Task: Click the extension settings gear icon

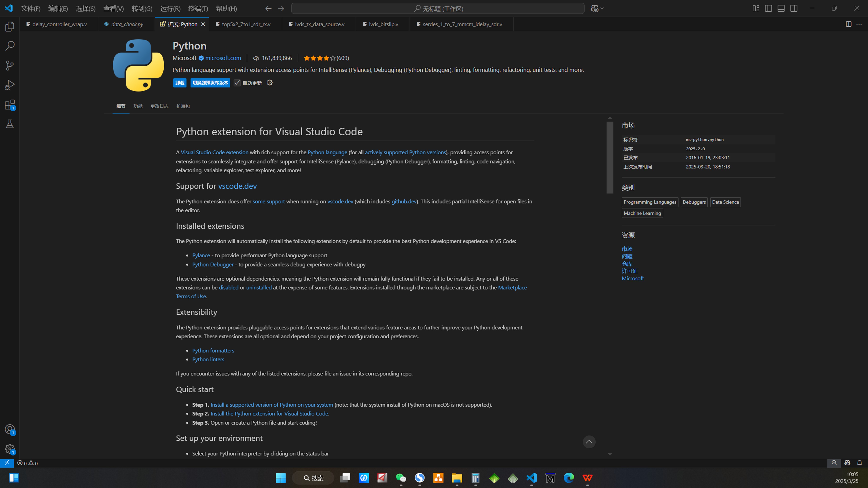Action: tap(270, 83)
